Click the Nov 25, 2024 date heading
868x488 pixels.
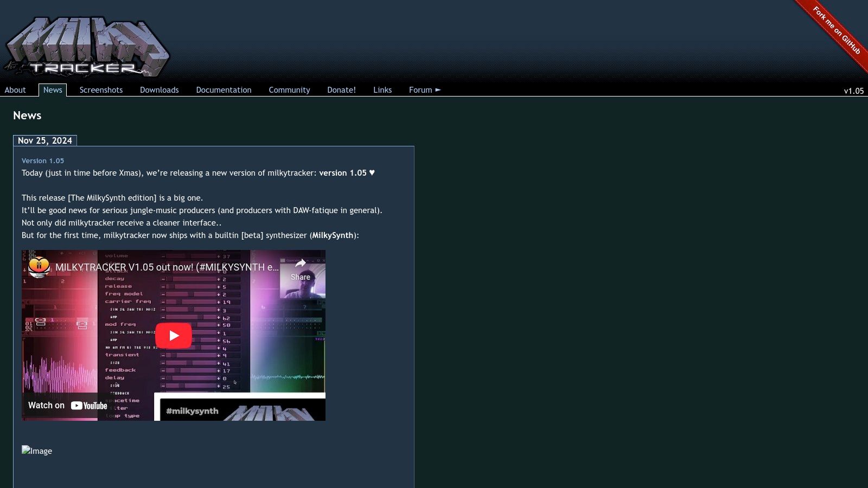[45, 140]
